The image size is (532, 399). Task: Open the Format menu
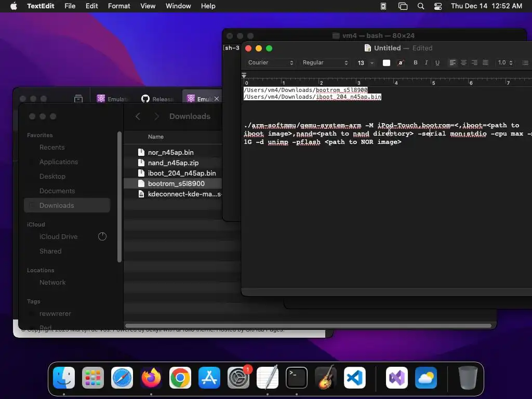point(119,6)
